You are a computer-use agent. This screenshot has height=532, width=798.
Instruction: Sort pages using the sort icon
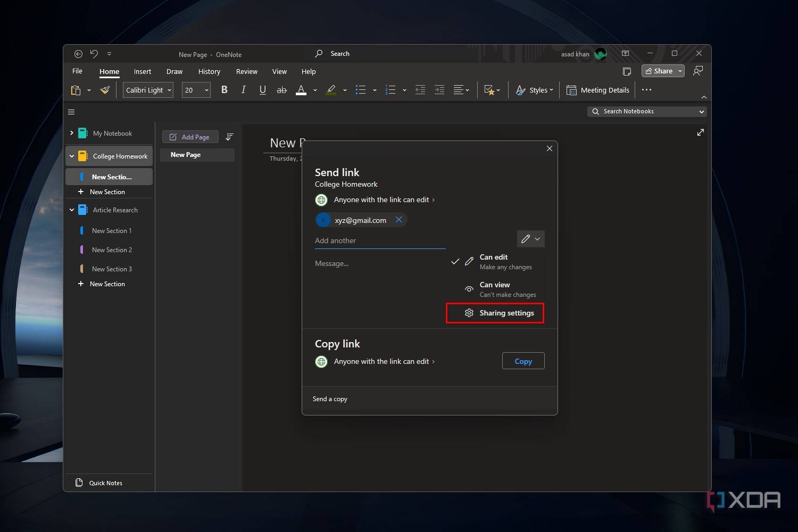(x=229, y=137)
